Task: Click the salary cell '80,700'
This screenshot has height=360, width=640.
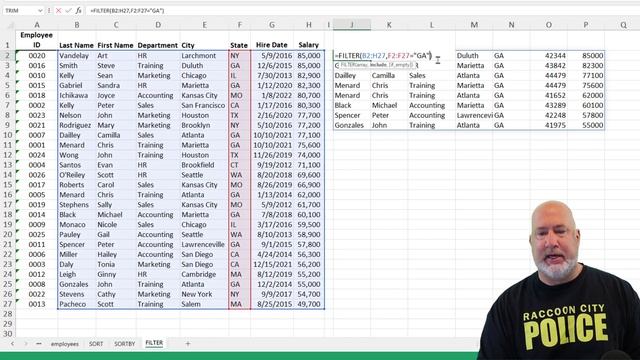Action: (309, 96)
